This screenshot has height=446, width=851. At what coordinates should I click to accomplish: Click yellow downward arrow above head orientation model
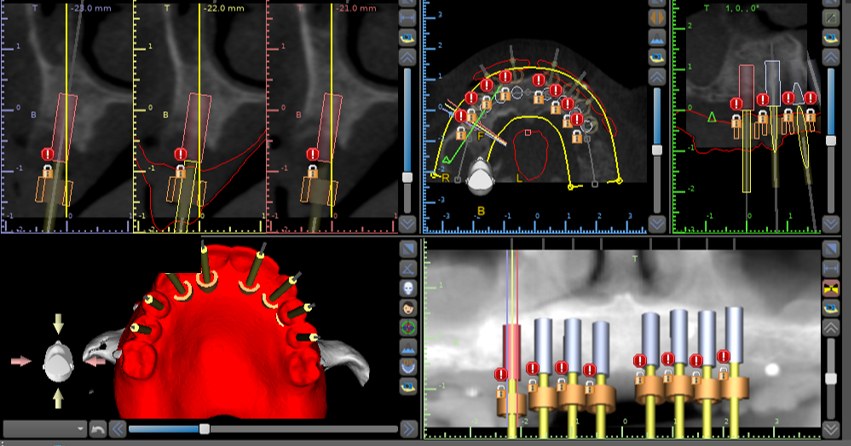coord(58,323)
